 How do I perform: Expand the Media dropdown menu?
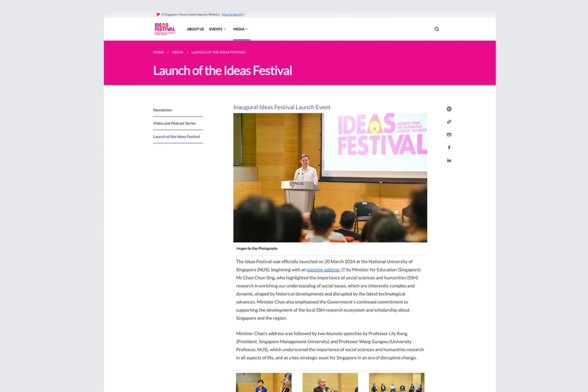[241, 29]
